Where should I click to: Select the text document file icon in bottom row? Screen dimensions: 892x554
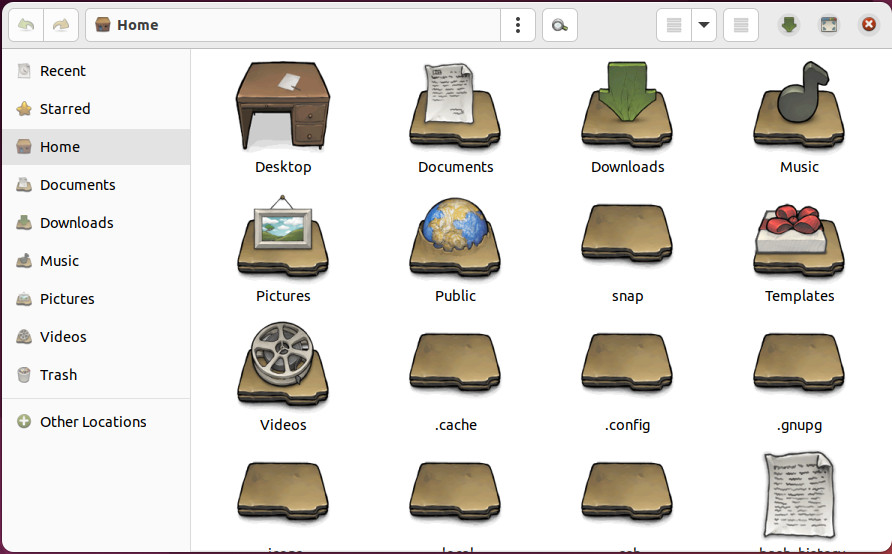(x=799, y=495)
